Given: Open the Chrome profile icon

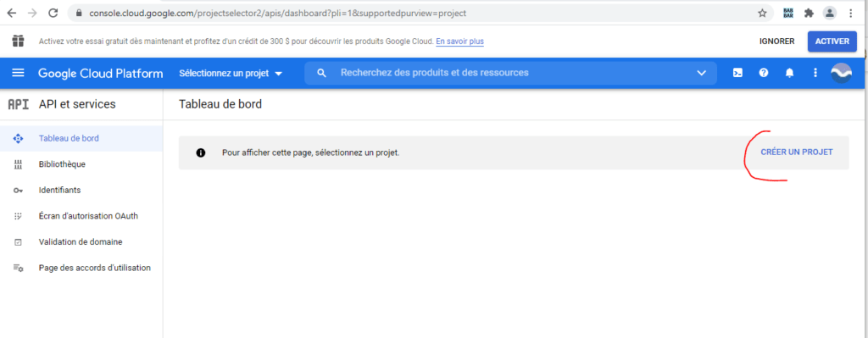Looking at the screenshot, I should coord(829,14).
